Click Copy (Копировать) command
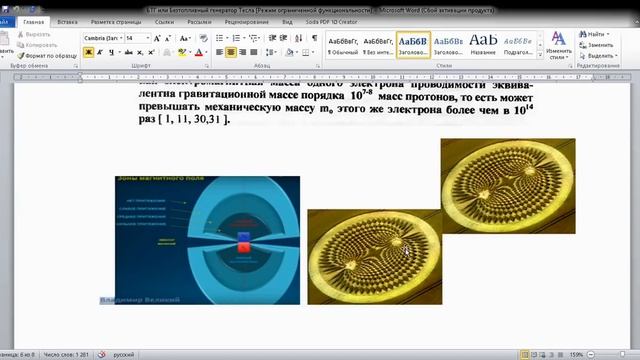 point(38,45)
